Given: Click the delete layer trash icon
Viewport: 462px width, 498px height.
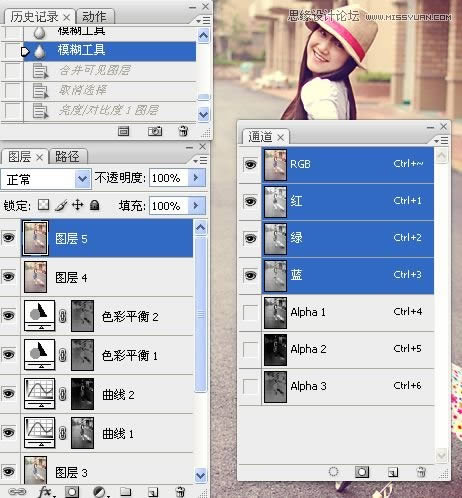Looking at the screenshot, I should pos(180,492).
